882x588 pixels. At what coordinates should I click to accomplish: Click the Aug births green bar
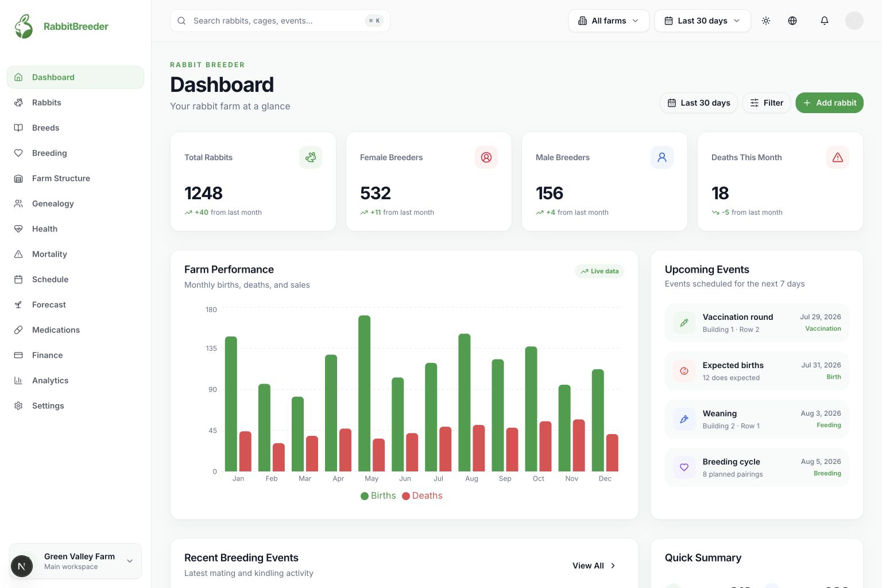coord(465,403)
